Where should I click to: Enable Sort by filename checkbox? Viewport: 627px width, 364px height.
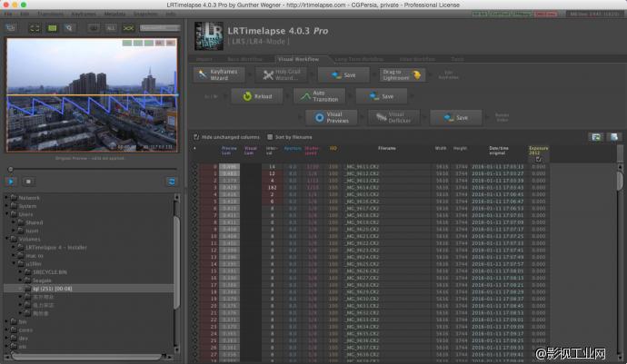tap(270, 136)
